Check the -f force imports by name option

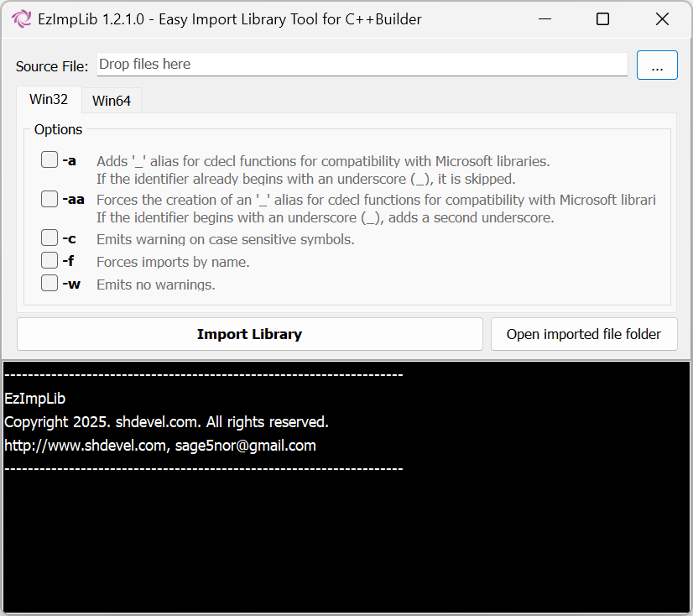tap(49, 260)
